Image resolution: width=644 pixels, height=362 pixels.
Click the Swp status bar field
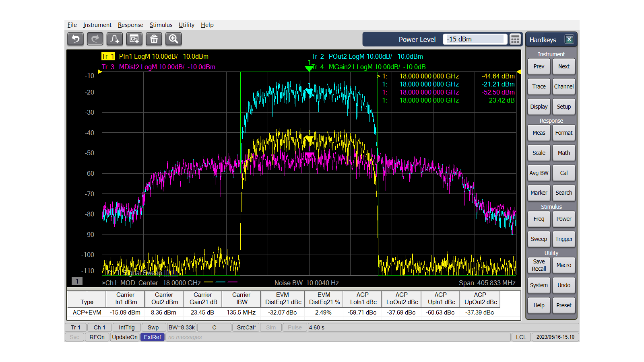[153, 327]
